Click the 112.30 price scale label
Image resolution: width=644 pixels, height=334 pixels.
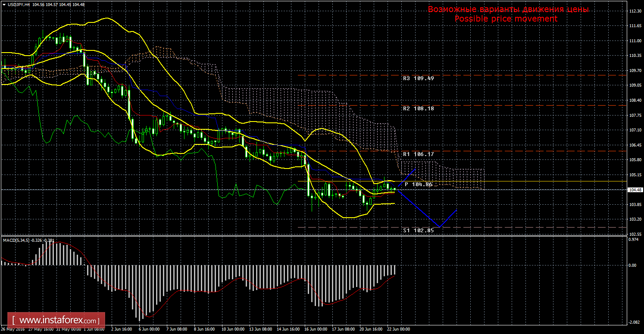click(635, 11)
